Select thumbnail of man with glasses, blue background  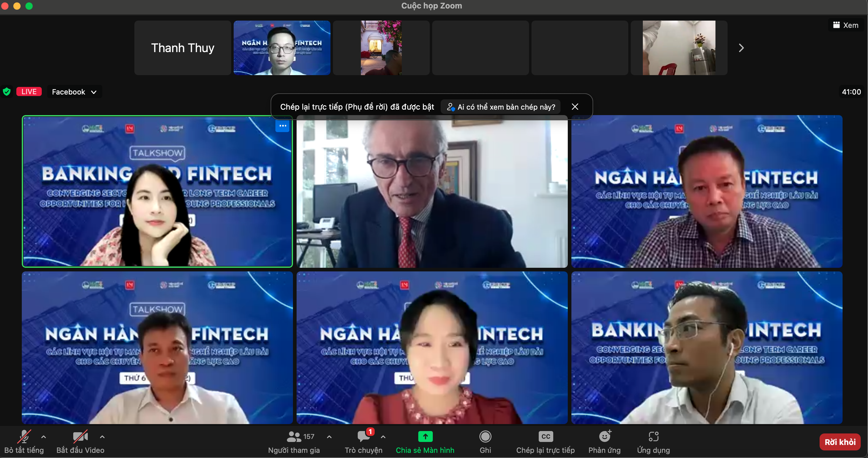click(282, 48)
